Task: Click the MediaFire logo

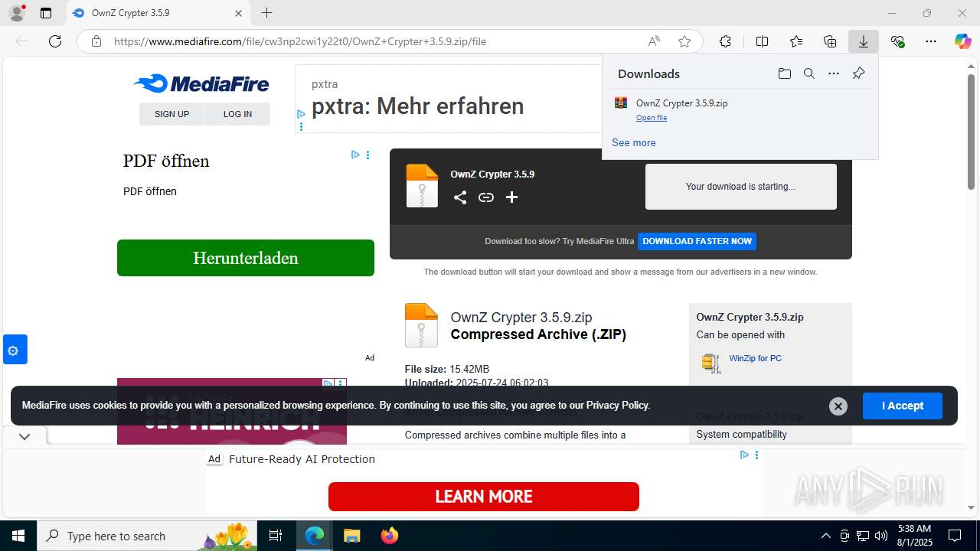Action: [x=201, y=83]
